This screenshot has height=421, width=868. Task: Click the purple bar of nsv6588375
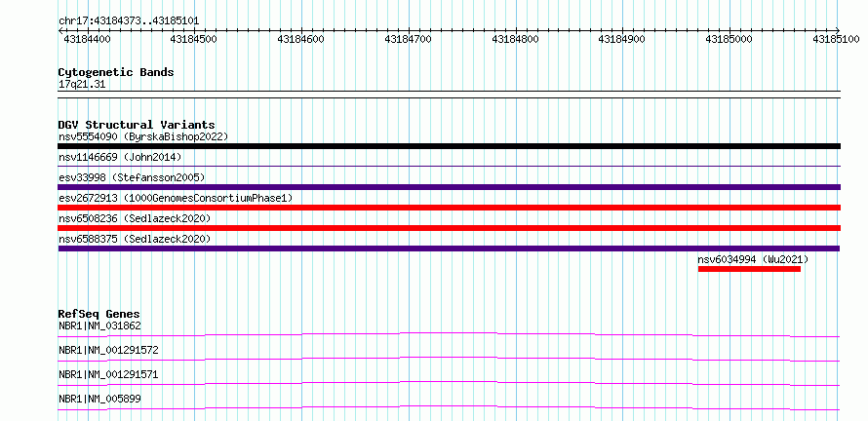449,249
